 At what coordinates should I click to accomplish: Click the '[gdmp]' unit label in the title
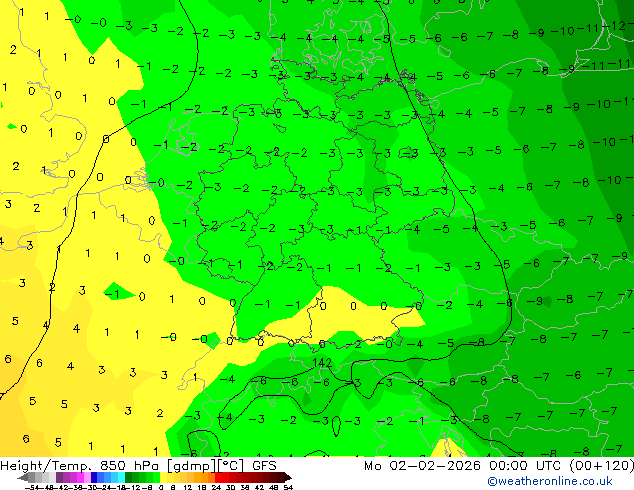pos(191,466)
